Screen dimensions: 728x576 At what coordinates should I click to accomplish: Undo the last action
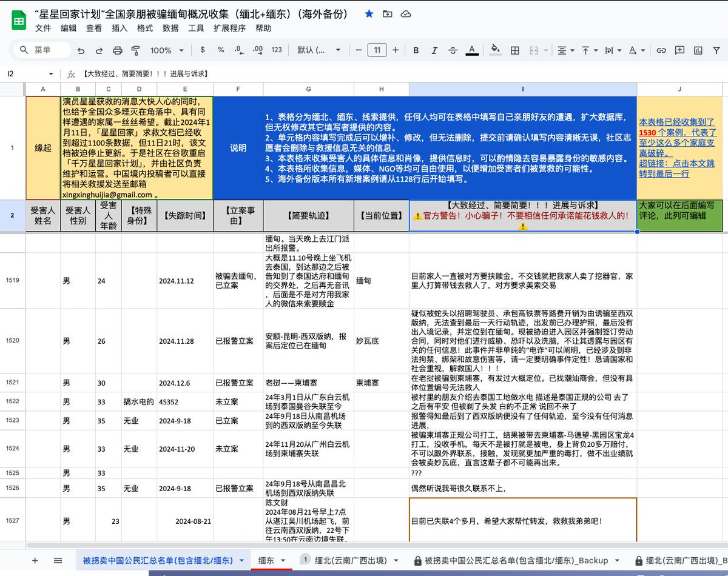[x=81, y=50]
